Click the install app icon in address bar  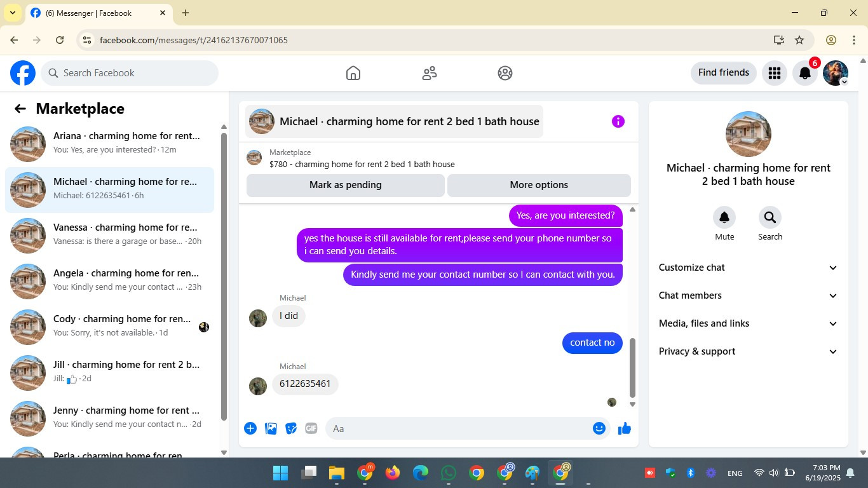tap(779, 40)
